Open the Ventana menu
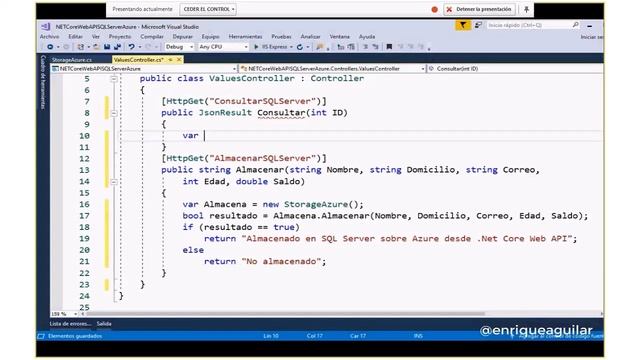Viewport: 640px width, 360px height. click(x=340, y=37)
